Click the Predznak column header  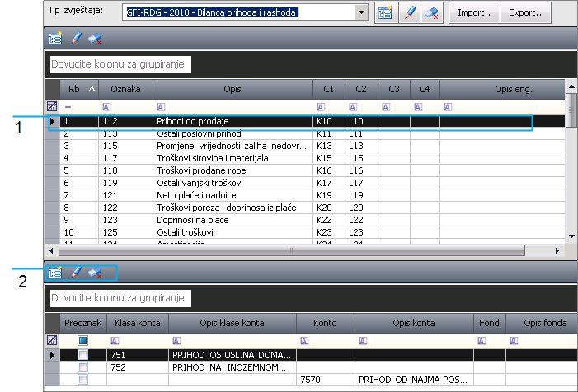click(83, 323)
